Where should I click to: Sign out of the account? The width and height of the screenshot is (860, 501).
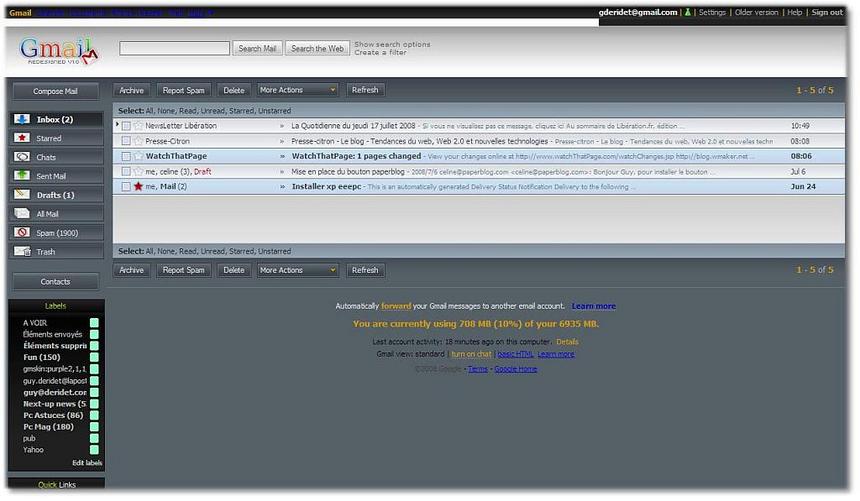coord(827,12)
